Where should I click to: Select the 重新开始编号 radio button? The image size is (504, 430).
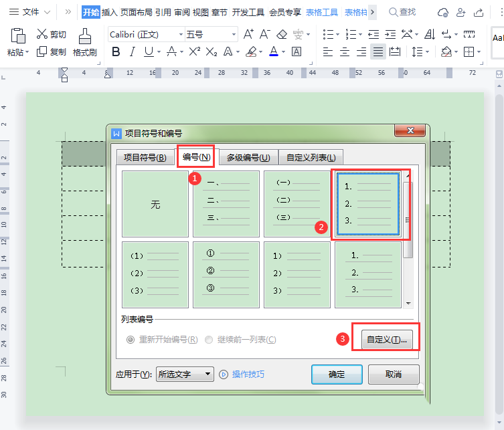131,340
